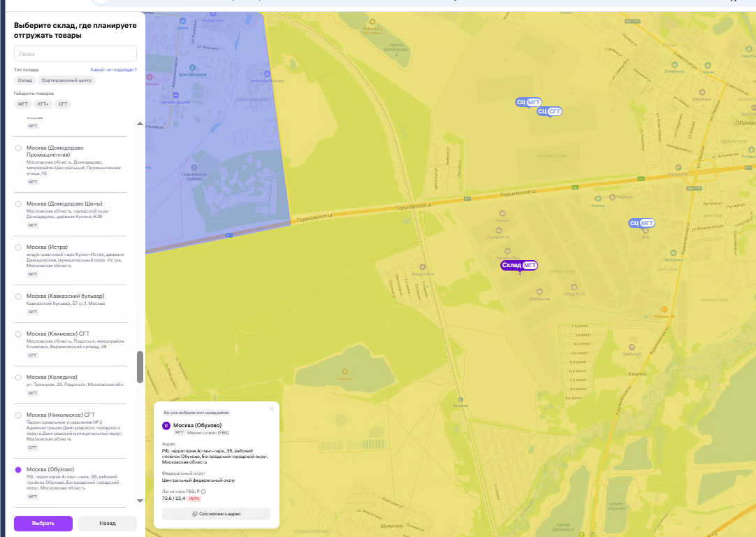Click the orange restaurant pin on the map
Viewport: 756px width, 537px height.
click(664, 309)
